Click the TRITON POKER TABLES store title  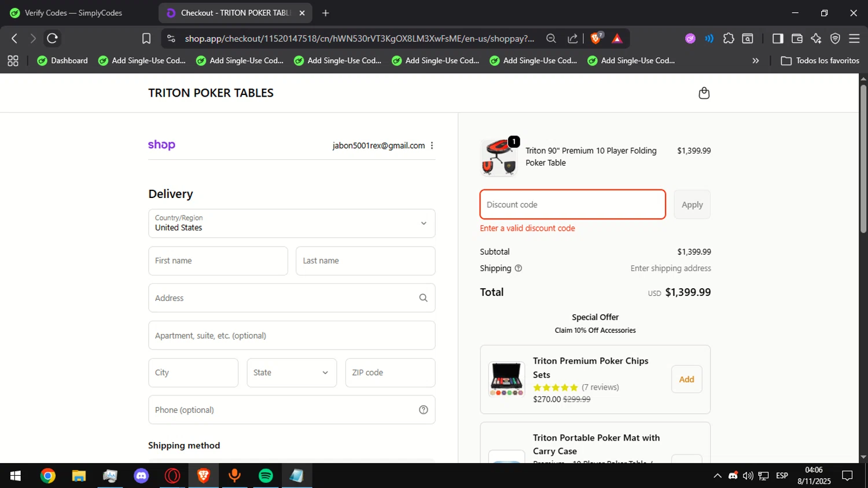211,93
